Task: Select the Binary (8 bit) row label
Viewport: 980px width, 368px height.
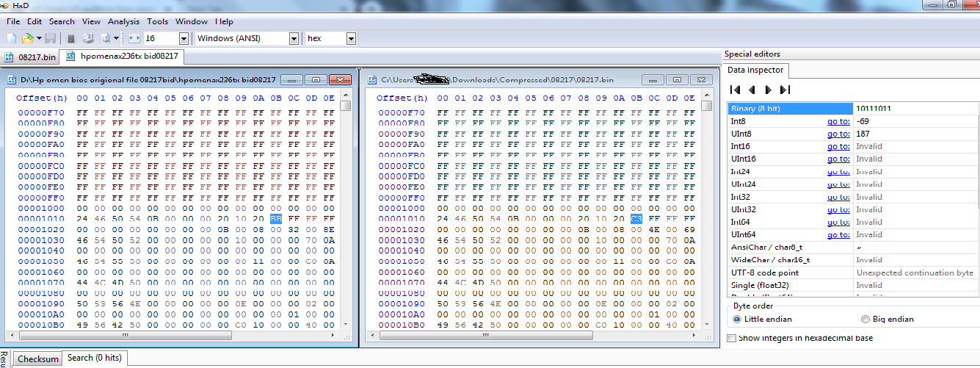Action: [x=790, y=109]
